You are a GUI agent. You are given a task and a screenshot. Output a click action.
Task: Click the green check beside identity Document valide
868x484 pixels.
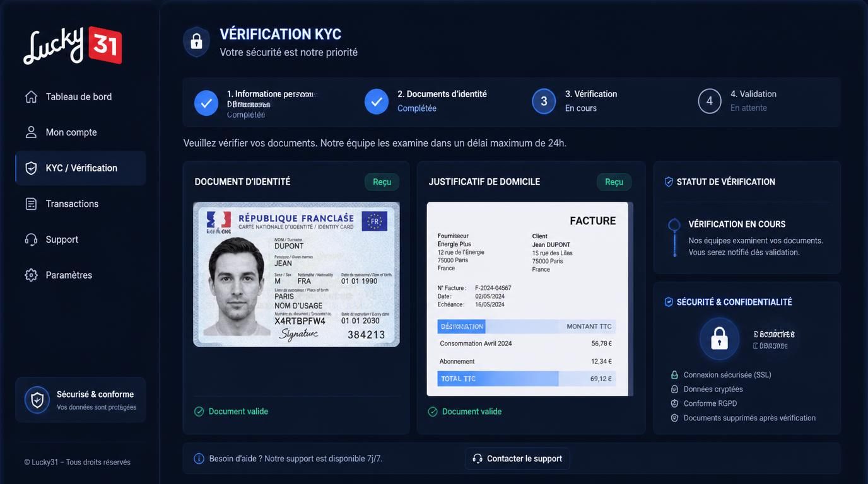coord(199,412)
